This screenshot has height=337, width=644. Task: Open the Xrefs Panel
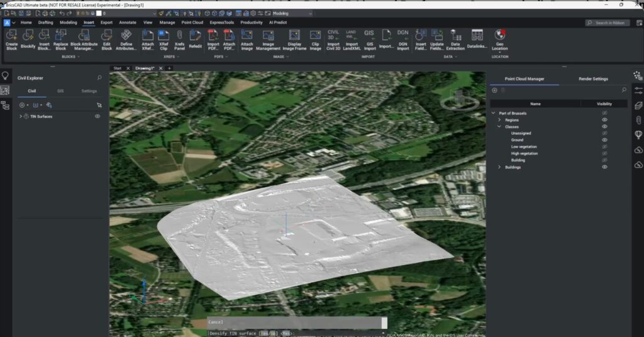point(179,40)
